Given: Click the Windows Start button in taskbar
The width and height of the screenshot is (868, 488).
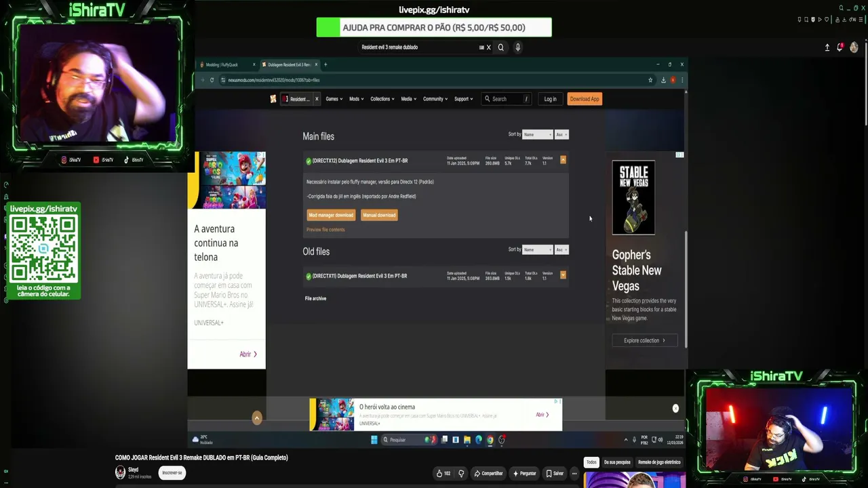Looking at the screenshot, I should 374,440.
